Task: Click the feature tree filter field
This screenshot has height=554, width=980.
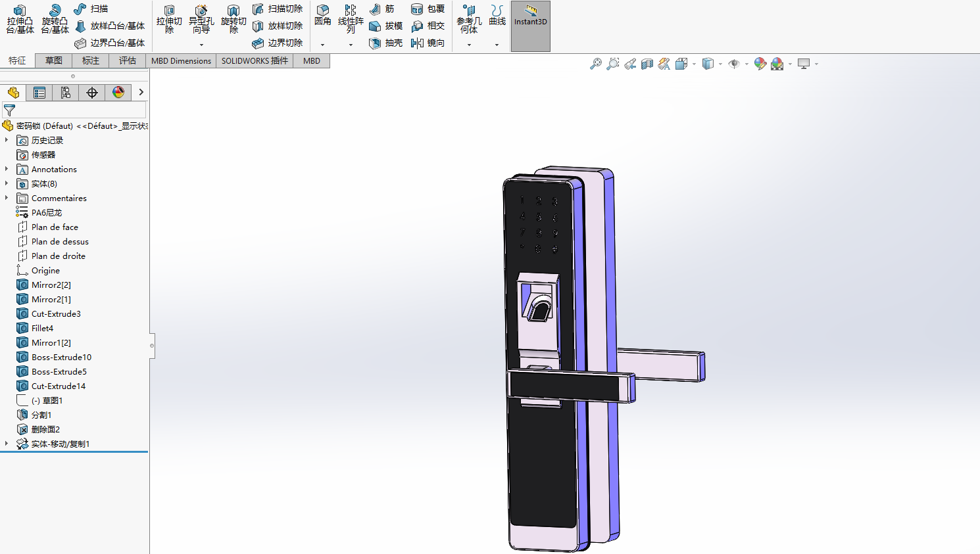Action: pos(74,110)
